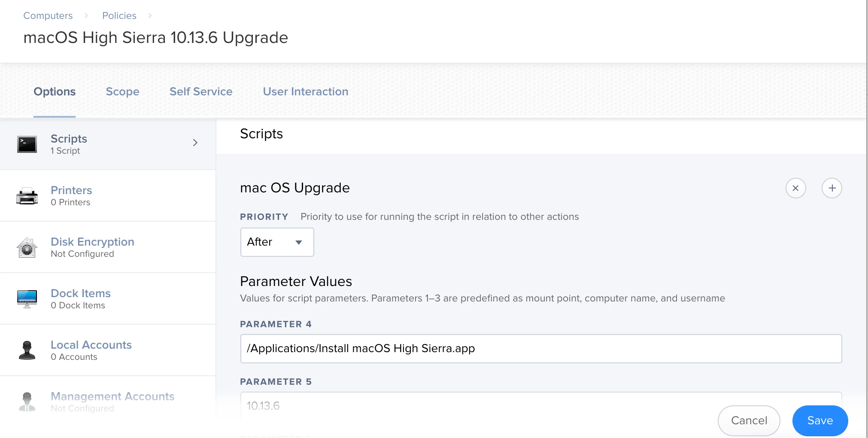This screenshot has height=438, width=868.
Task: Click the parameter values description text
Action: pyautogui.click(x=483, y=298)
